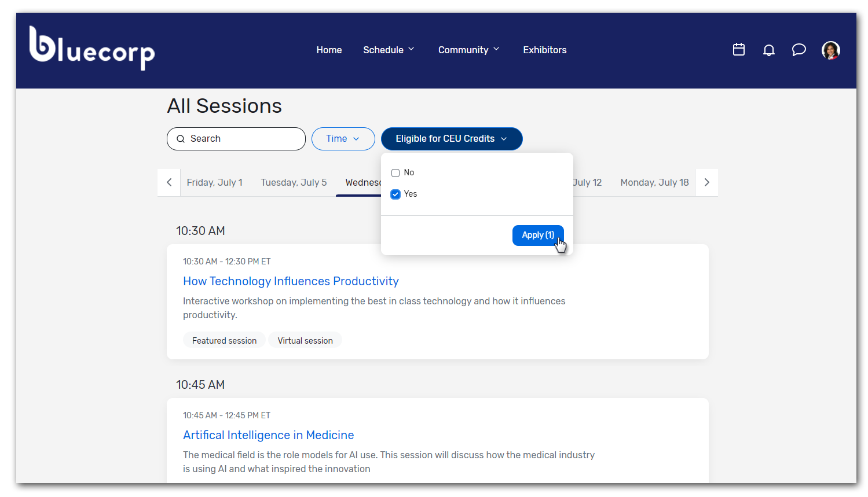Screen dimensions: 868x497
Task: Expand the Schedule menu
Action: 388,50
